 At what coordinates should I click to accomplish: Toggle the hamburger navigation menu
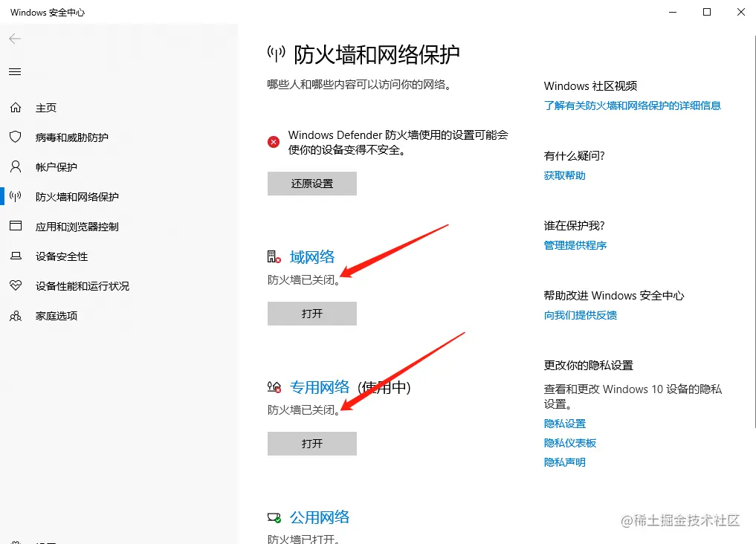15,72
